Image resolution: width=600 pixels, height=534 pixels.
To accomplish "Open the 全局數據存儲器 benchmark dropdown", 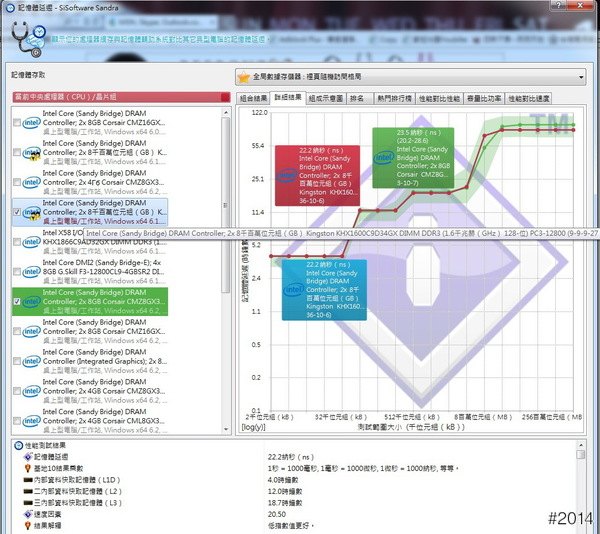I will point(410,77).
